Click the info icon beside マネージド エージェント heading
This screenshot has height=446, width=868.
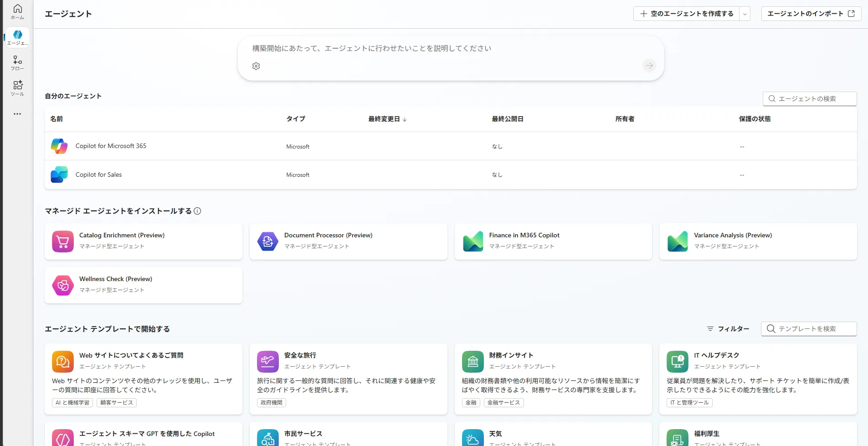(x=197, y=211)
